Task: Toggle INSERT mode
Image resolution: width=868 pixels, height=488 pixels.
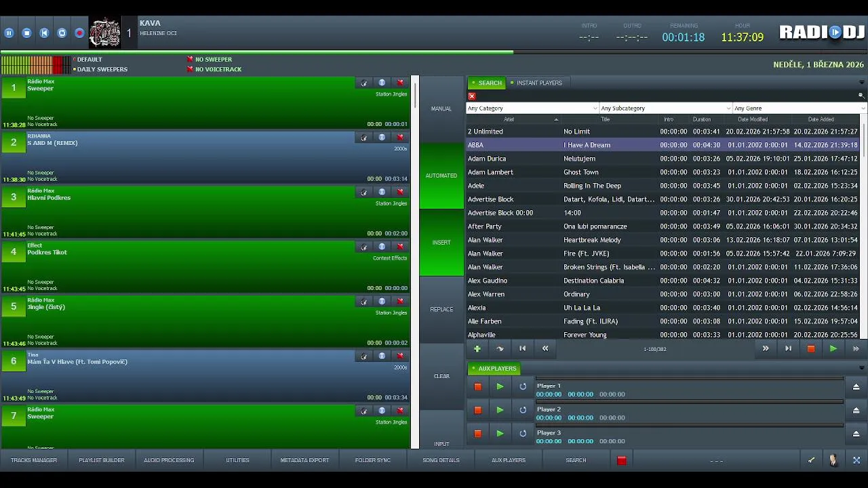Action: coord(441,243)
